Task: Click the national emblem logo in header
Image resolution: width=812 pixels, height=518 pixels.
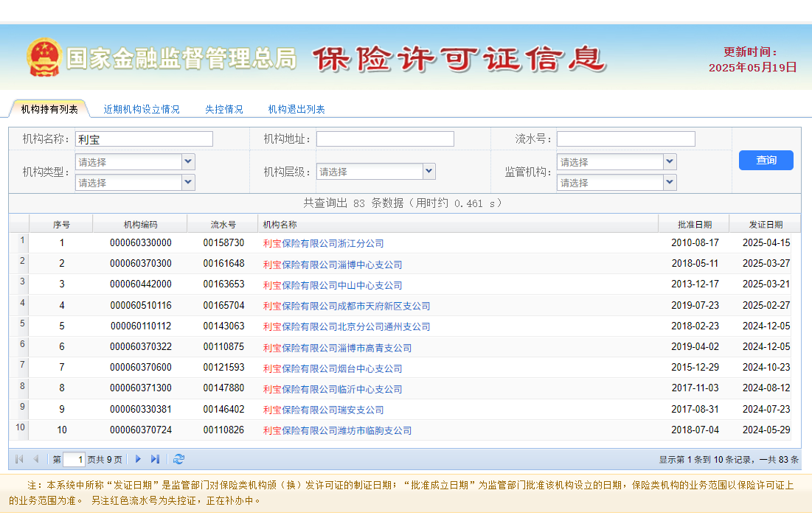Action: (x=44, y=57)
